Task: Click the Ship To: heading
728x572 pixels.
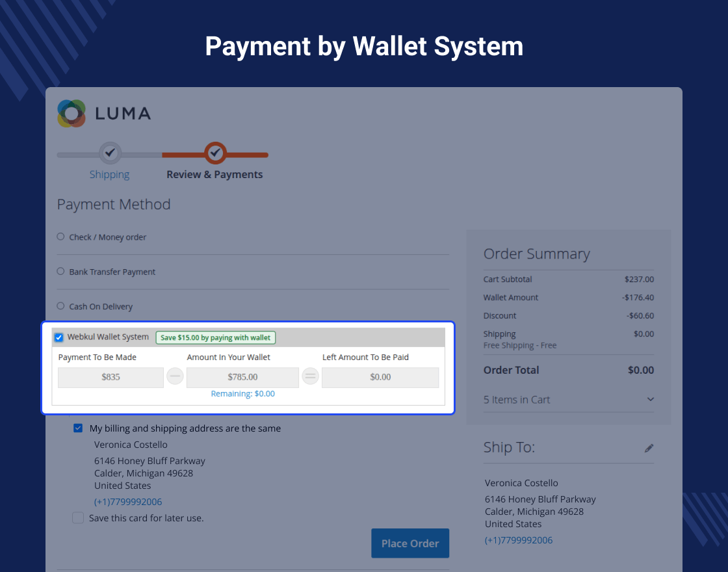Action: click(510, 447)
